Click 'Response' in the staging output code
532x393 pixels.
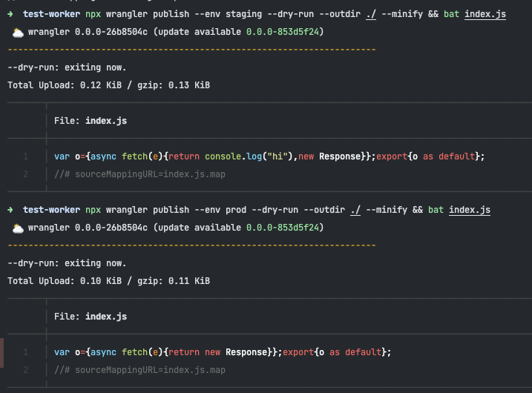(340, 156)
